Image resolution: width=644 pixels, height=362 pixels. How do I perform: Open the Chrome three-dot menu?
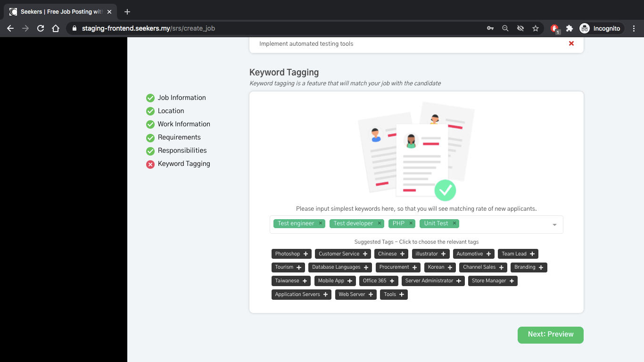pos(634,28)
